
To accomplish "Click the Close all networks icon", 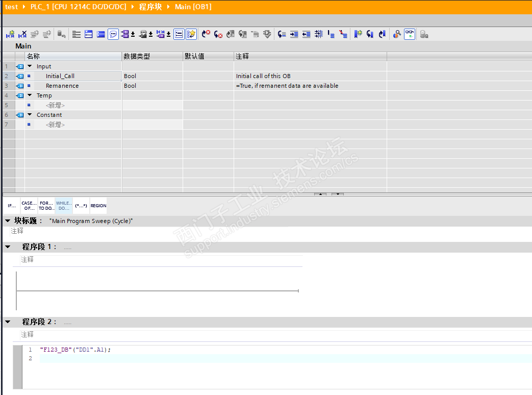I will click(101, 34).
